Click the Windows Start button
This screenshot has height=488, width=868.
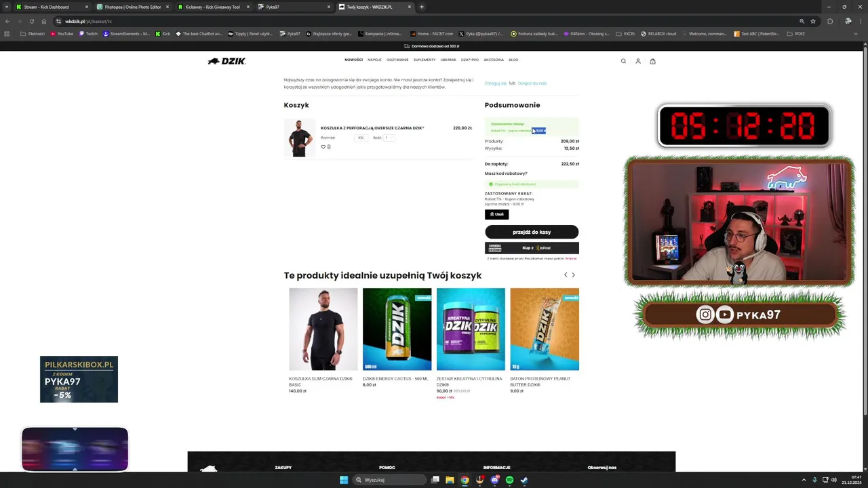click(344, 480)
